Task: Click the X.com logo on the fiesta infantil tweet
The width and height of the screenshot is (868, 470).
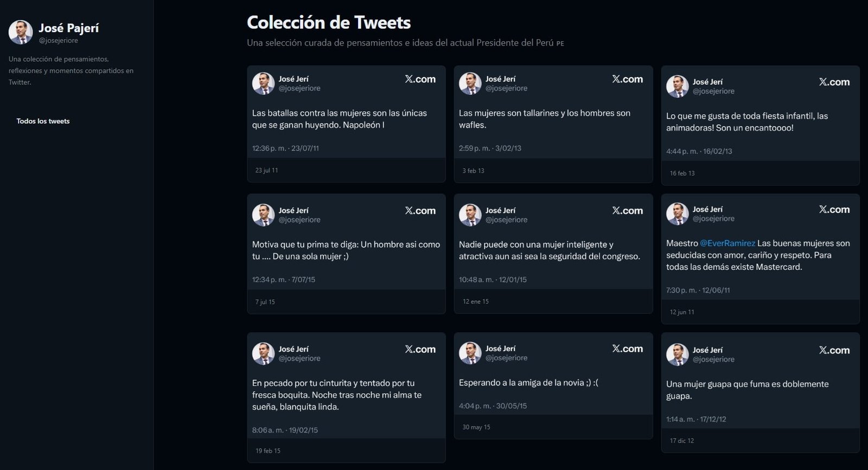Action: coord(834,82)
